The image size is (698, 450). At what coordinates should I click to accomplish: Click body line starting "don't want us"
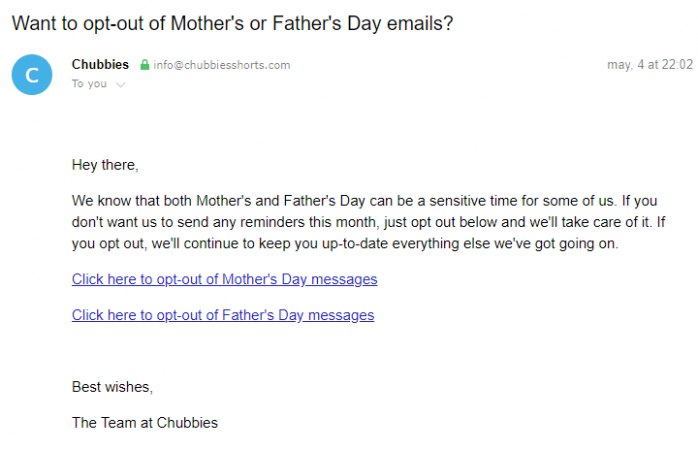click(x=381, y=222)
